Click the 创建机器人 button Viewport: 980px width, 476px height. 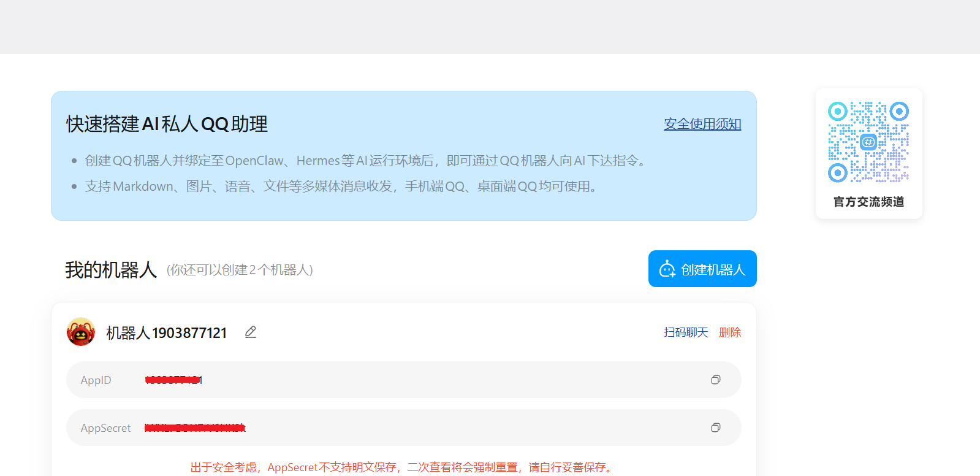point(702,269)
